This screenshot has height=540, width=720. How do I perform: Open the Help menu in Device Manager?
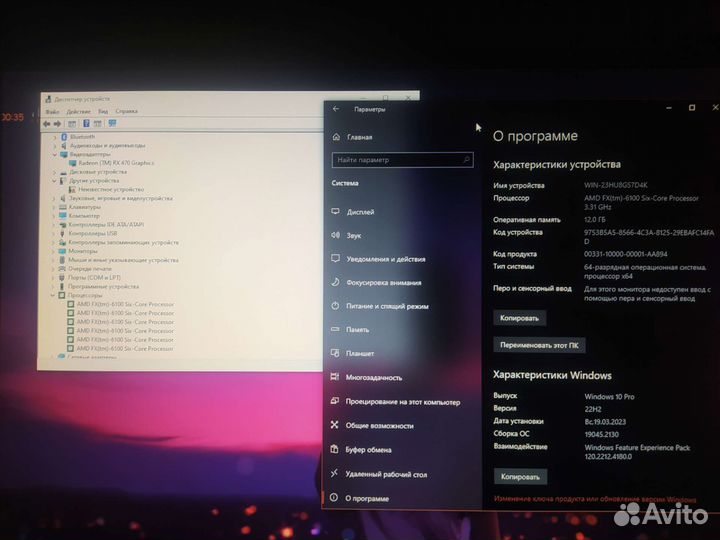126,111
